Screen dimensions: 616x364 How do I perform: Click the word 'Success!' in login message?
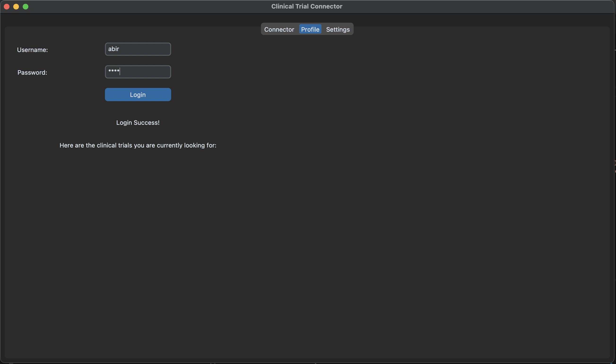pos(146,123)
